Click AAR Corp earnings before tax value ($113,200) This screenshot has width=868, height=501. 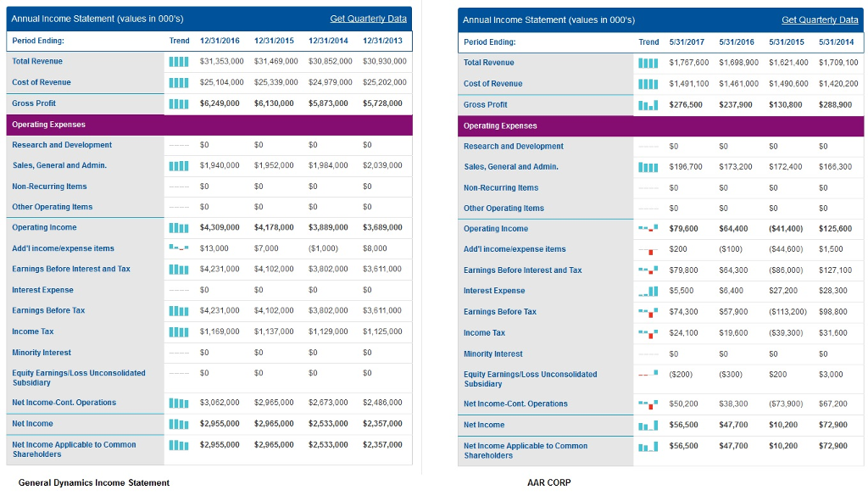788,312
